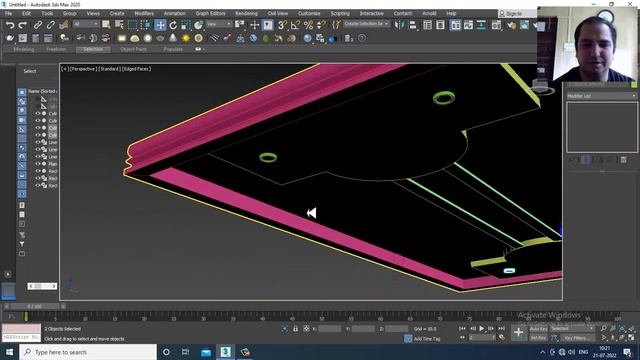Open the Select menu in Scene Explorer
Screen dimensions: 640x360
tap(30, 71)
